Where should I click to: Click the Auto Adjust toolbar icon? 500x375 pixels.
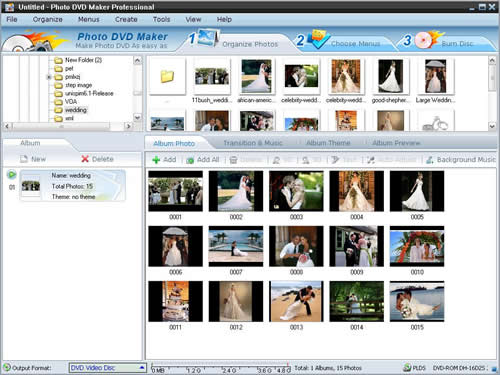coord(371,160)
